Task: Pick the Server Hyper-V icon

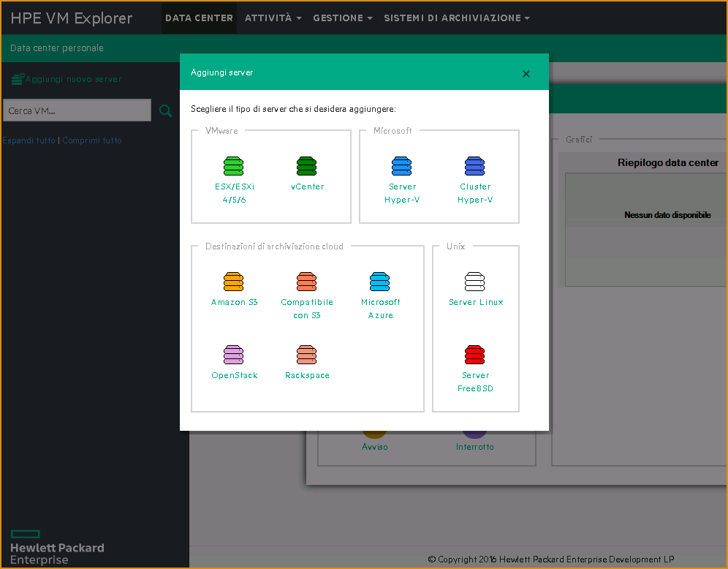Action: coord(401,166)
